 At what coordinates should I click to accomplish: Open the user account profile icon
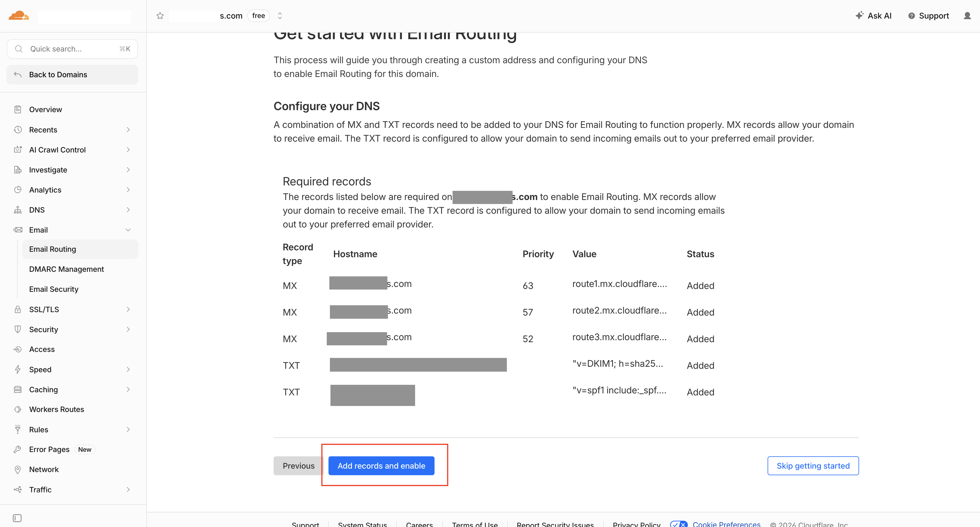[x=967, y=16]
